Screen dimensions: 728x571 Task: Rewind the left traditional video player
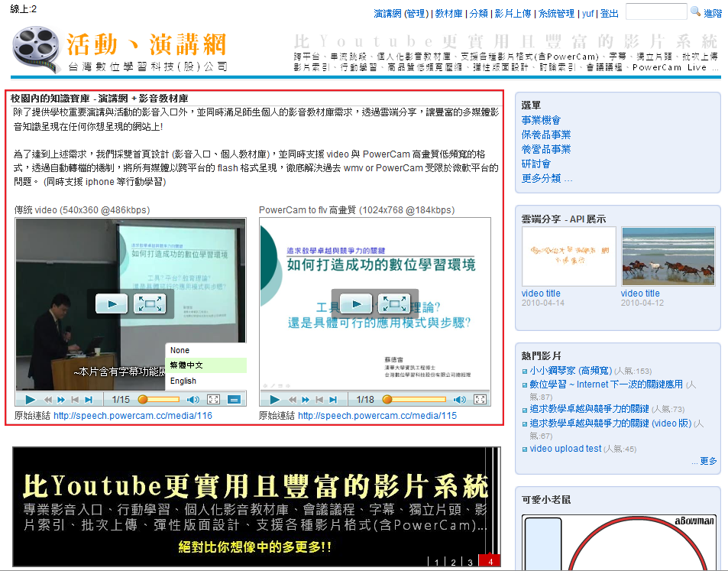pos(47,400)
